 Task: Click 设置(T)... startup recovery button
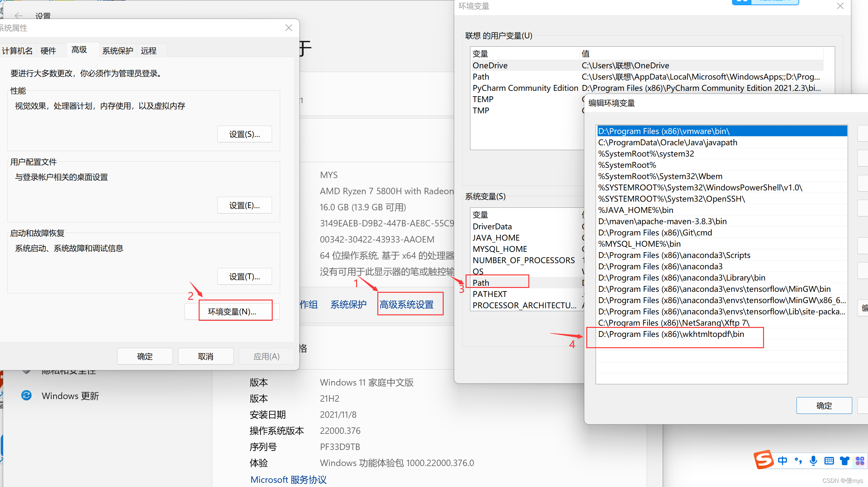point(244,276)
